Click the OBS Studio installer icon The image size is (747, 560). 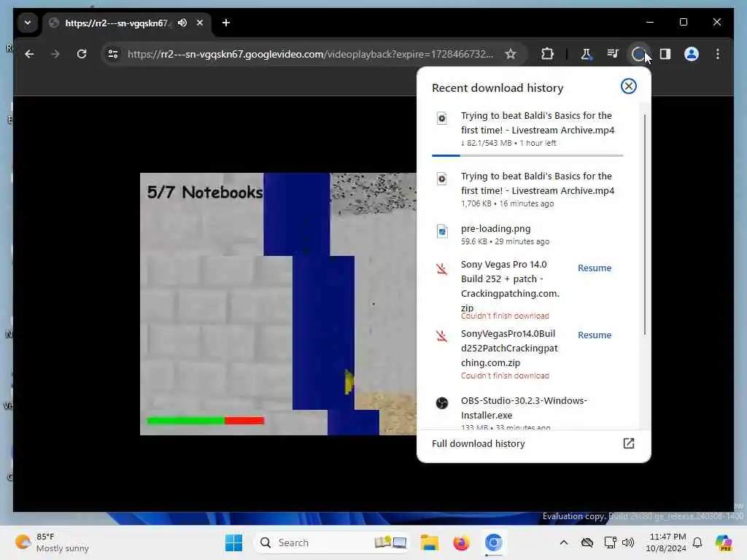[x=441, y=403]
